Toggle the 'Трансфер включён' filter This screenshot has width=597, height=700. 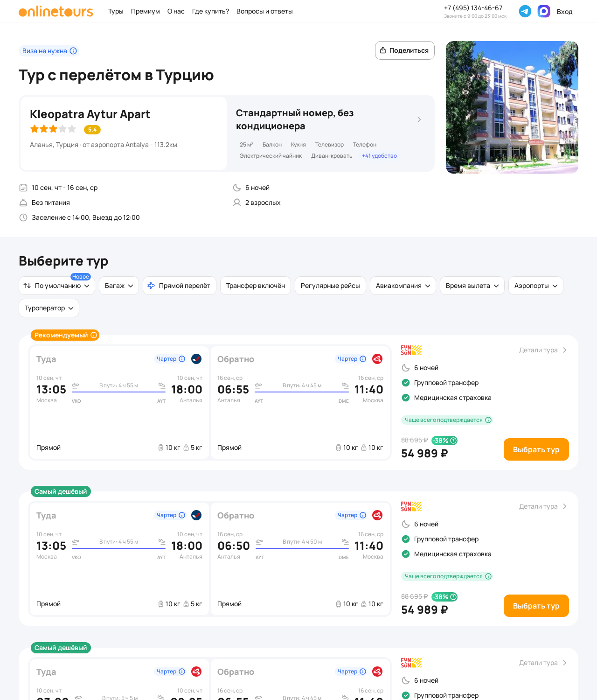click(256, 286)
